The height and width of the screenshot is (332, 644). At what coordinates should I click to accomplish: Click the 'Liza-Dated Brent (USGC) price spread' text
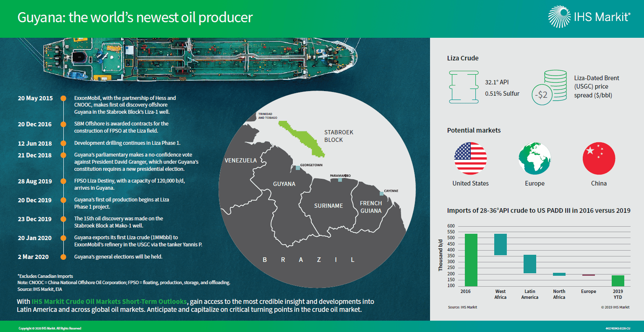(x=597, y=86)
